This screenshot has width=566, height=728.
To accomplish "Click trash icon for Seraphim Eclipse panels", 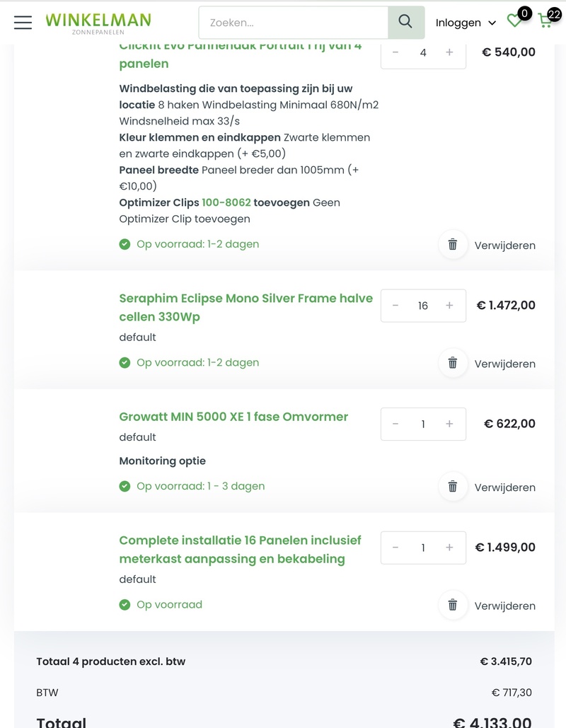I will (x=453, y=363).
